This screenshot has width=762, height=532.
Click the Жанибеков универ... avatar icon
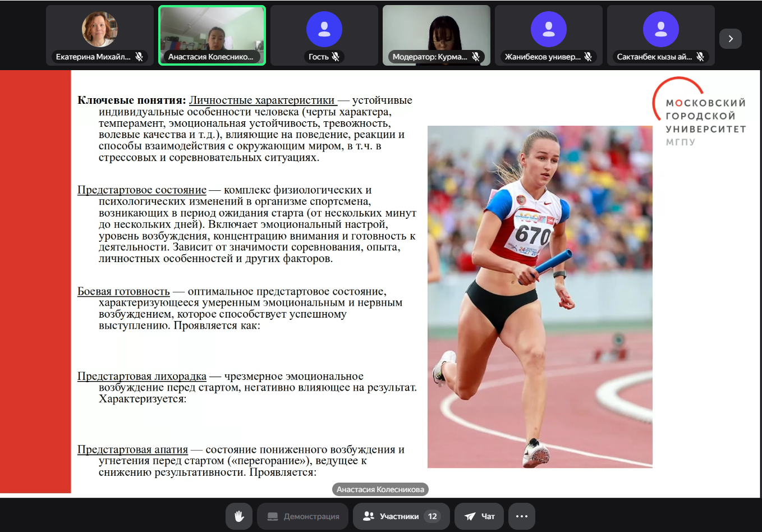[x=548, y=29]
